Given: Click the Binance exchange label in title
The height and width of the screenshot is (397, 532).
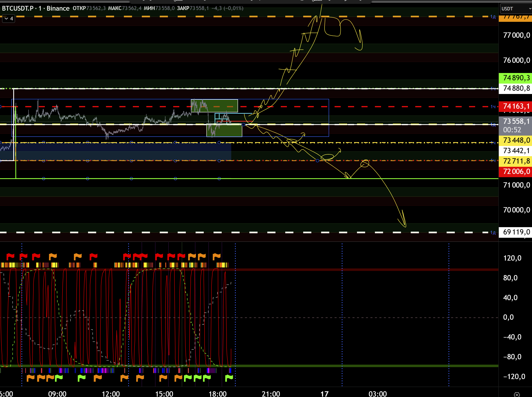Looking at the screenshot, I should click(x=58, y=8).
